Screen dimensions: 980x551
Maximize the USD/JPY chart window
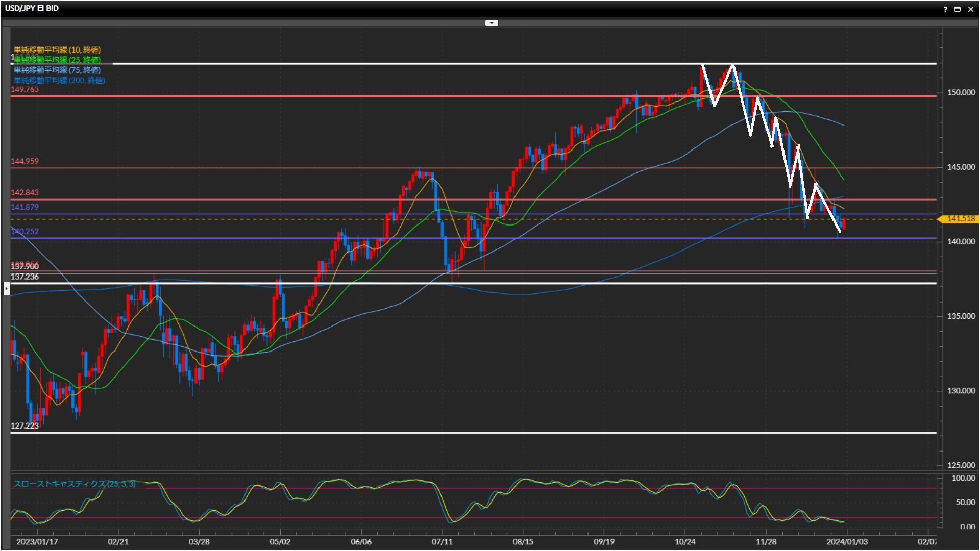point(958,9)
